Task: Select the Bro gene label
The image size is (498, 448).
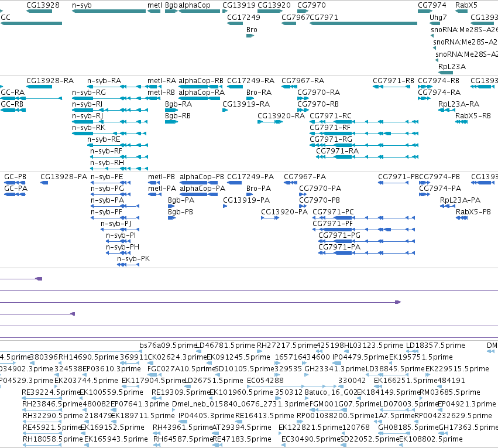Action: coord(252,30)
